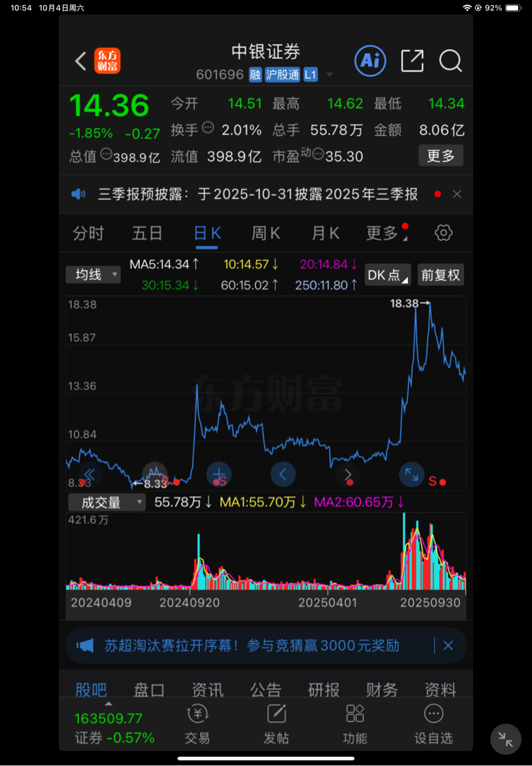Viewport: 532px width, 766px height.
Task: Tap the 更多 quote details button
Action: tap(441, 156)
